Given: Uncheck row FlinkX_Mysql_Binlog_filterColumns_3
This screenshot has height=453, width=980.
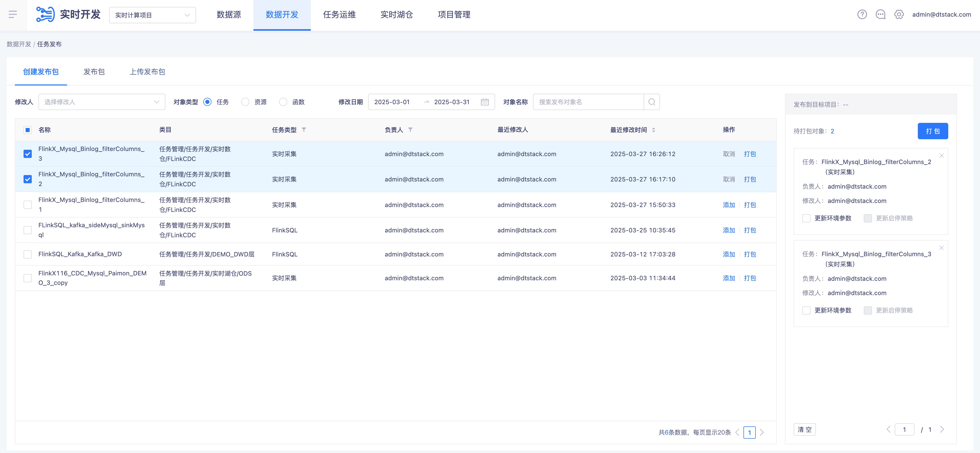Looking at the screenshot, I should click(27, 154).
